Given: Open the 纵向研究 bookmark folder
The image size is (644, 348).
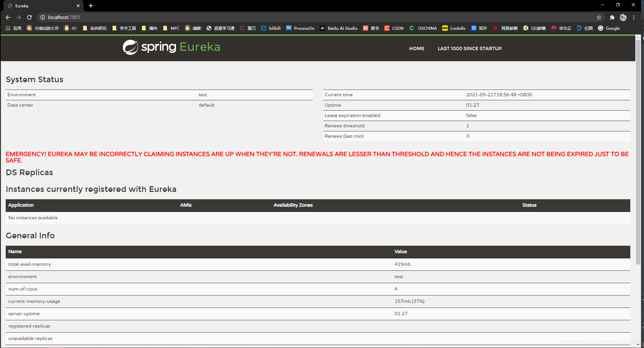Looking at the screenshot, I should pyautogui.click(x=94, y=28).
